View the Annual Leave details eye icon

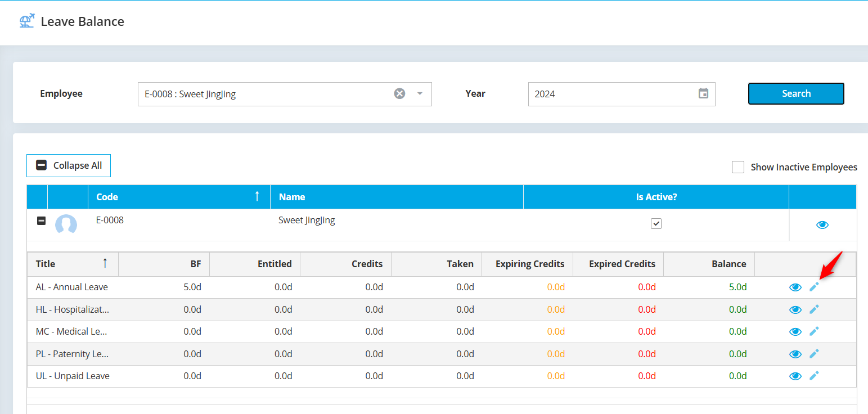(795, 287)
